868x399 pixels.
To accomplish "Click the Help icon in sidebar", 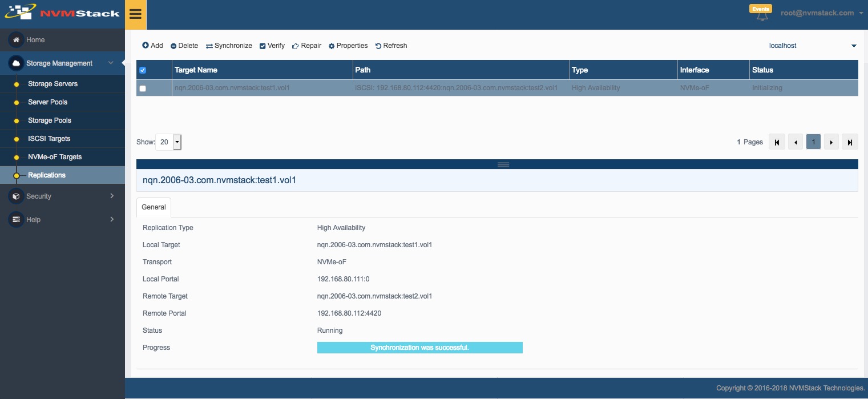I will click(16, 220).
